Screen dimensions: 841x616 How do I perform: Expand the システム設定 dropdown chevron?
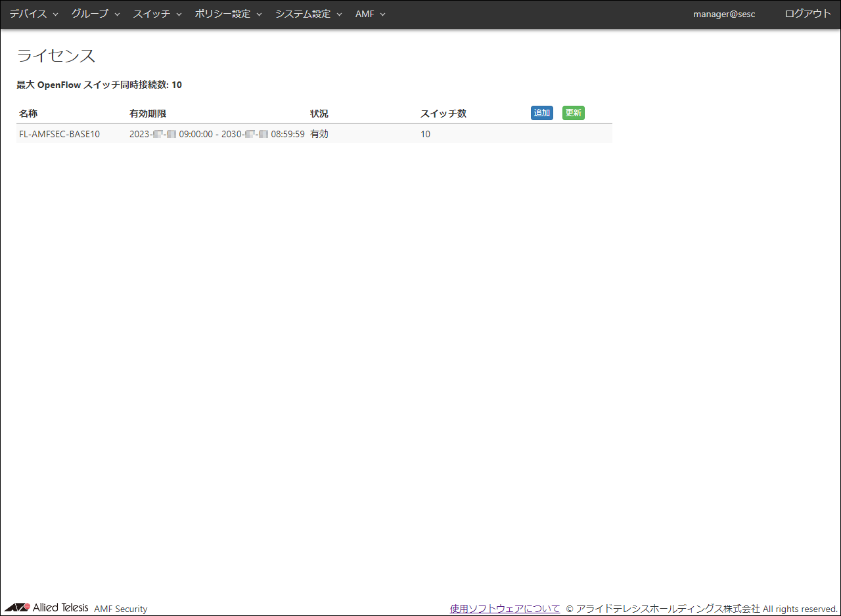coord(339,14)
